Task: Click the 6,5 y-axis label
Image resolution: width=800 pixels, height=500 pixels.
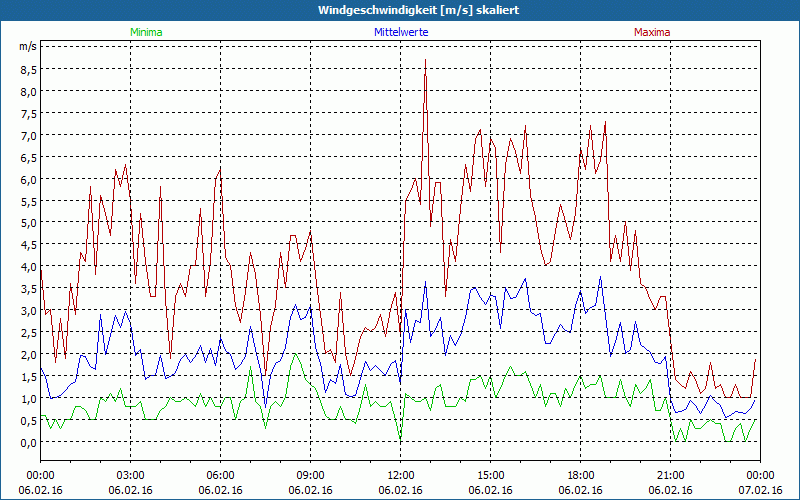Action: (28, 158)
